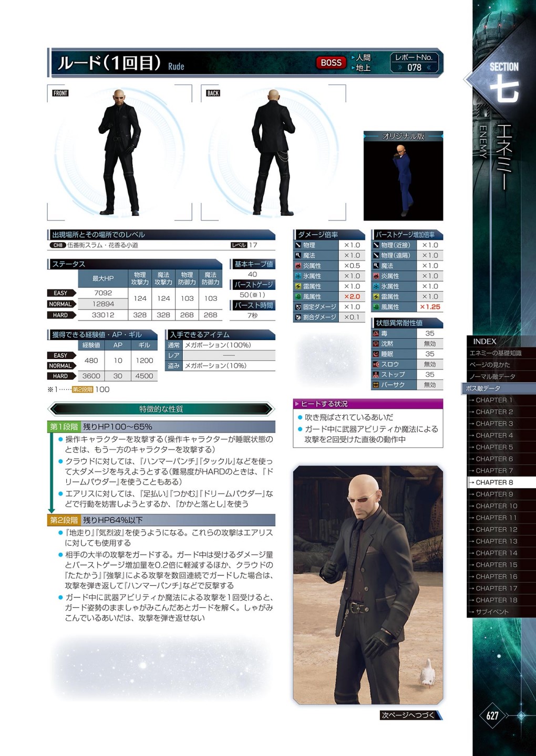The width and height of the screenshot is (536, 756).
Task: Select the stop (ストップ) status icon
Action: tap(376, 374)
